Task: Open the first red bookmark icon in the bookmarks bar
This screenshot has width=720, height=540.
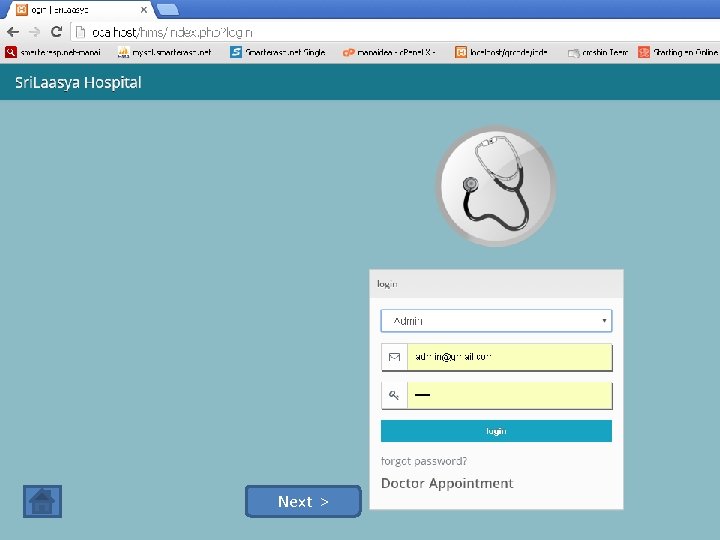Action: [11, 52]
